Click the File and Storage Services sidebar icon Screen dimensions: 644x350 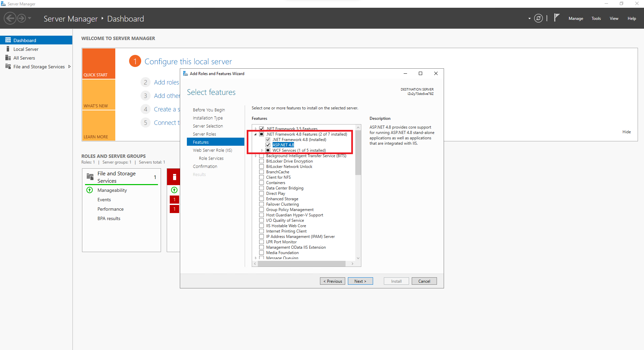(8, 67)
